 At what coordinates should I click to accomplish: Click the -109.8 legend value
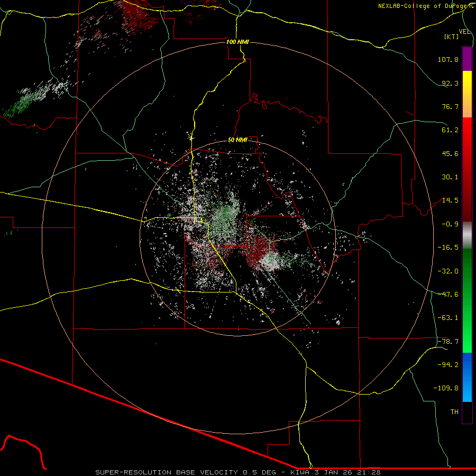[446, 388]
